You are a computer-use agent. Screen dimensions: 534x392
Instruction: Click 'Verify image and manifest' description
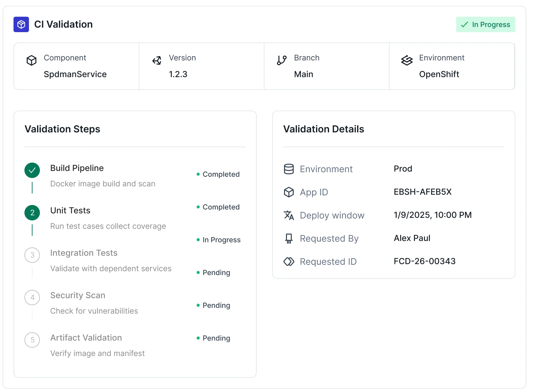97,353
